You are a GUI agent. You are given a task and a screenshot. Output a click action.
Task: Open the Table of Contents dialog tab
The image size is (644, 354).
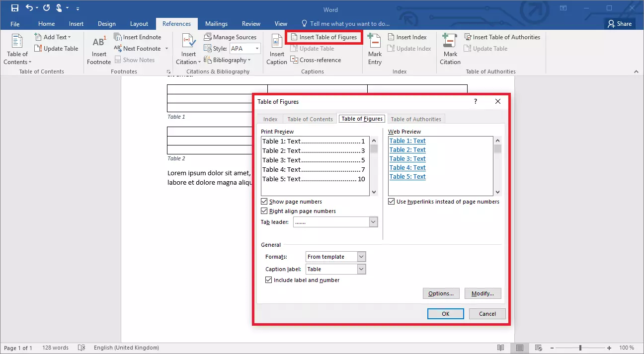(310, 119)
